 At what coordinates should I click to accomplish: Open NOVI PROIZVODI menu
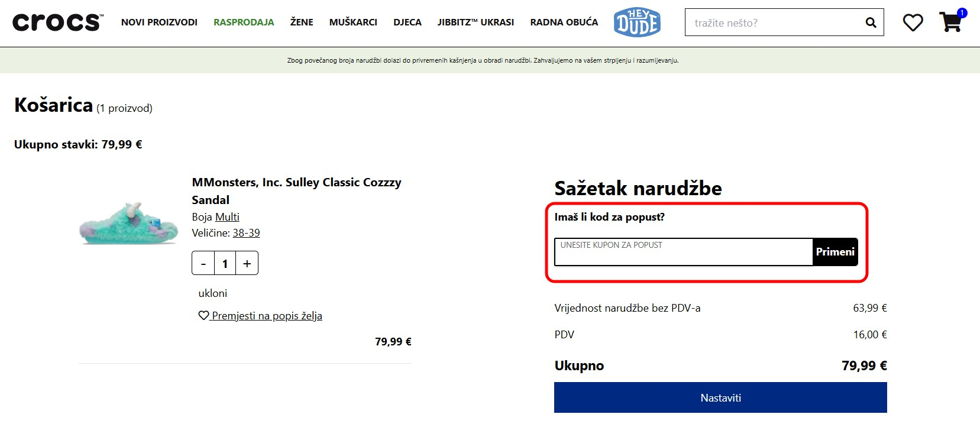[x=159, y=22]
